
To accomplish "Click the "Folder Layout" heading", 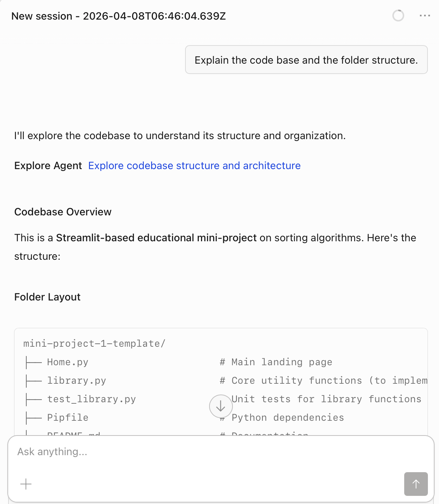I will (x=47, y=297).
